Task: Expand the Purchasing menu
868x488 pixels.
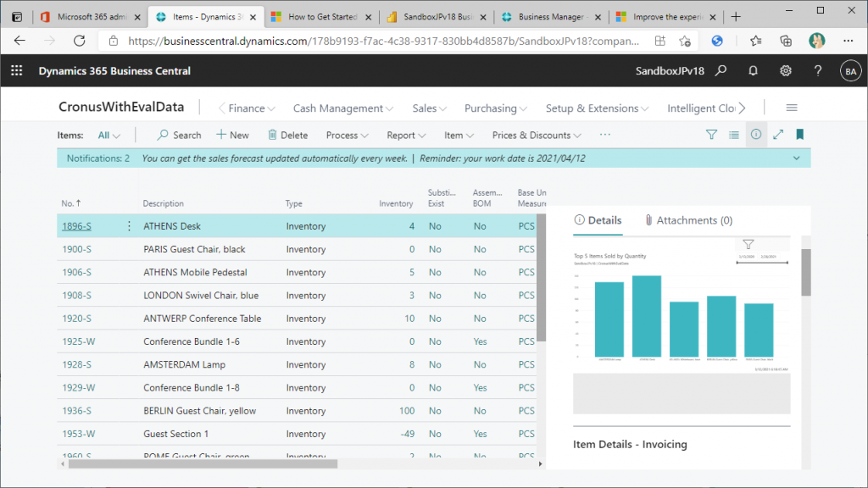Action: point(495,108)
